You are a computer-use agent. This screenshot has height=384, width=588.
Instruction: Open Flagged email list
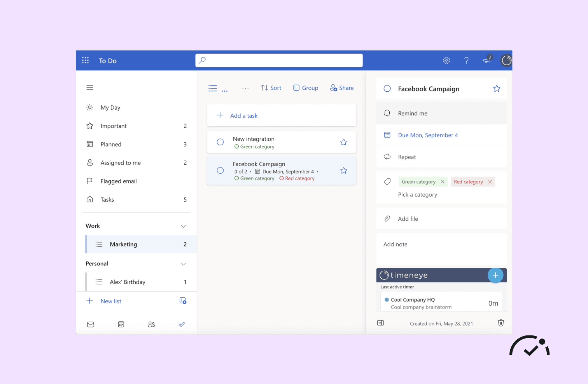tap(136, 181)
